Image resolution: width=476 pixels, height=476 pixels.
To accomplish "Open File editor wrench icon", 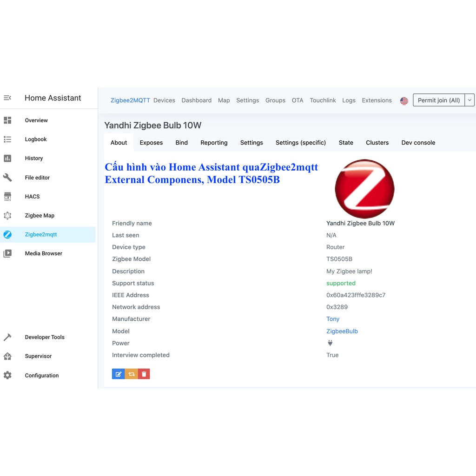I will pyautogui.click(x=7, y=178).
